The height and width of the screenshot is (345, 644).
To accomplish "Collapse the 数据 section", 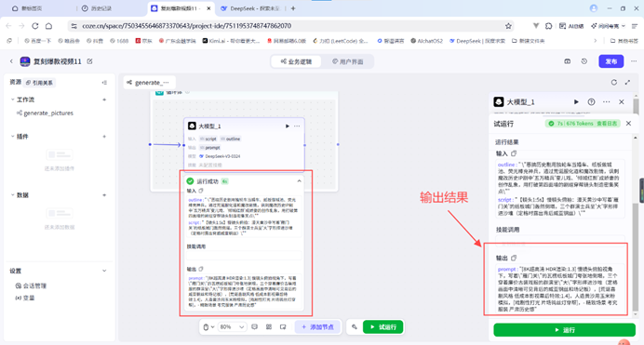I will (12, 195).
